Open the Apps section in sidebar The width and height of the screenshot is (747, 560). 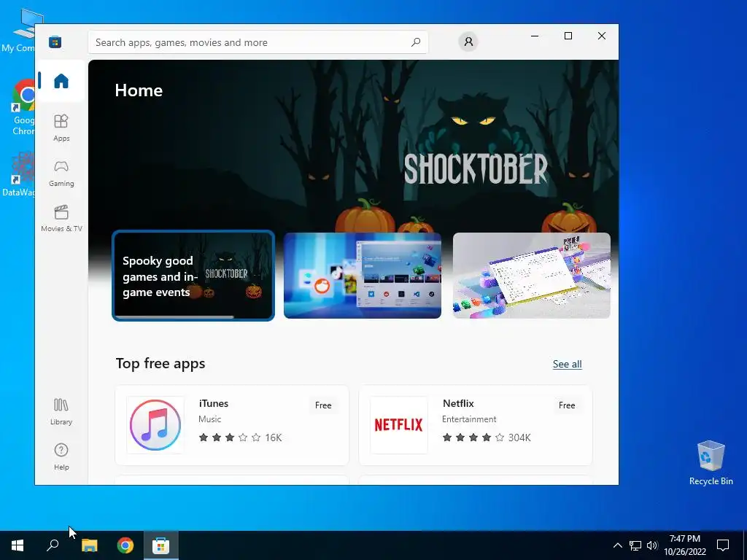[61, 128]
